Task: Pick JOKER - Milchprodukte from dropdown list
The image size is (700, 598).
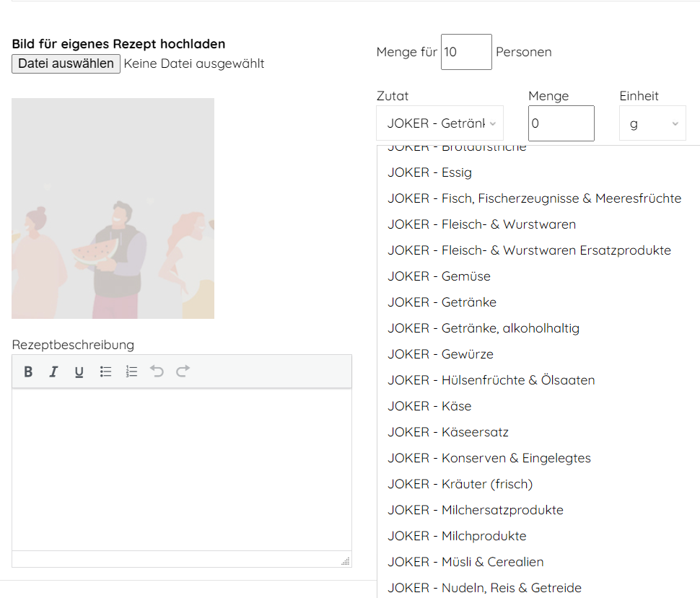Action: coord(457,536)
